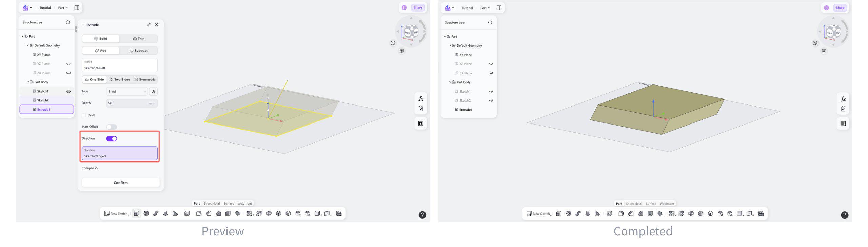Choose Symmetric extrude option
The width and height of the screenshot is (868, 247).
(145, 80)
